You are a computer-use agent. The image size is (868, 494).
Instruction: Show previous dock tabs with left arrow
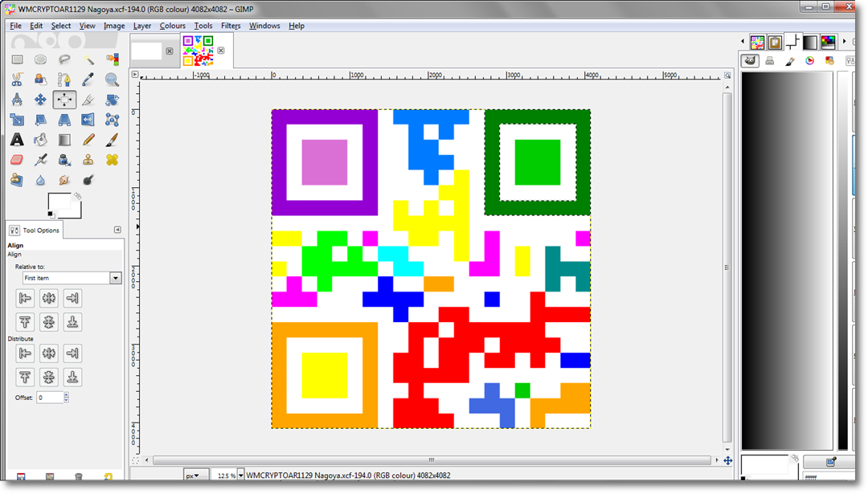pyautogui.click(x=743, y=42)
